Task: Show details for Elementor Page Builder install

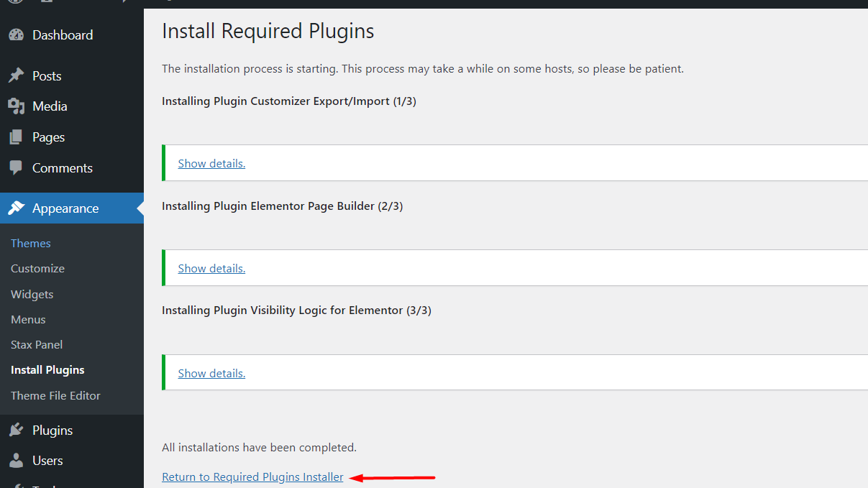Action: coord(211,267)
